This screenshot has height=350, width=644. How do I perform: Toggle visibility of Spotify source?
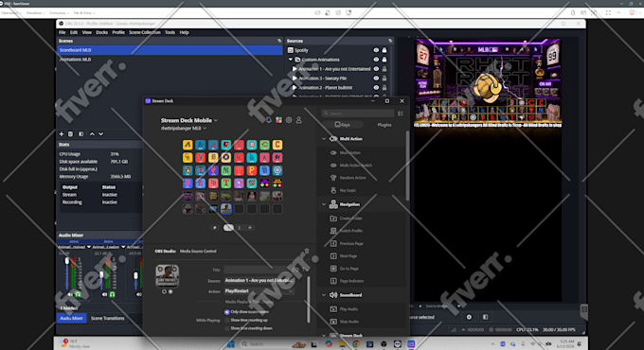376,50
